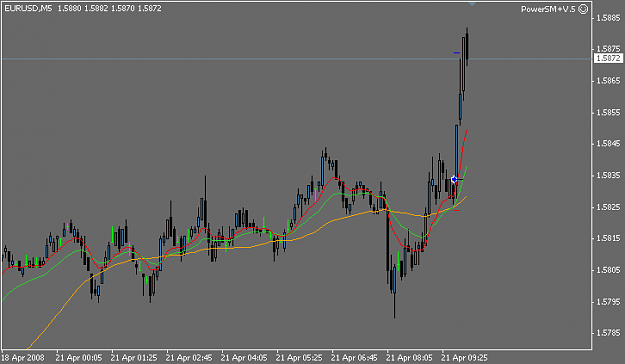
Task: Click the 21 Apr 00:05 time label
Action: pos(79,358)
